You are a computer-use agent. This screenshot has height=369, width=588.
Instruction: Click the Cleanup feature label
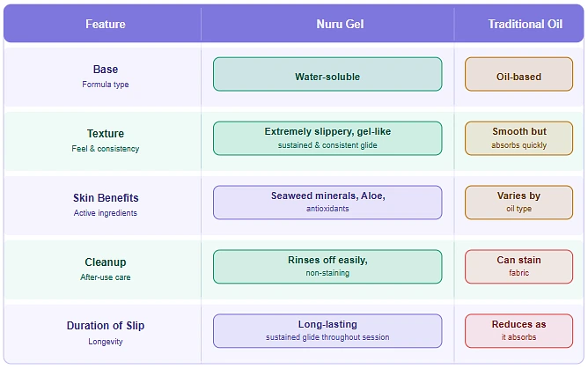pos(105,262)
